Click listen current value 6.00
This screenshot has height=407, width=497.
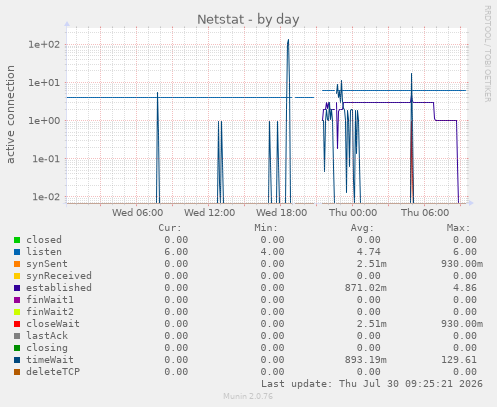[176, 252]
